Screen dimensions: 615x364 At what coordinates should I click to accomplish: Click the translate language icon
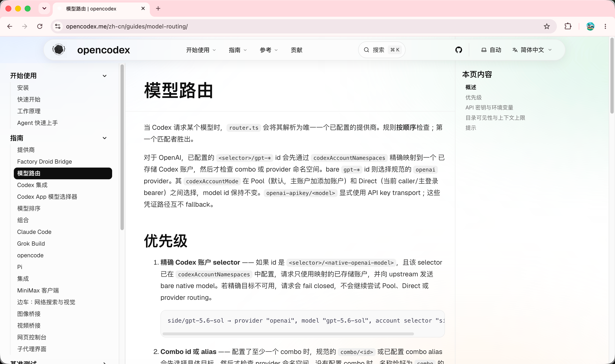pyautogui.click(x=515, y=50)
